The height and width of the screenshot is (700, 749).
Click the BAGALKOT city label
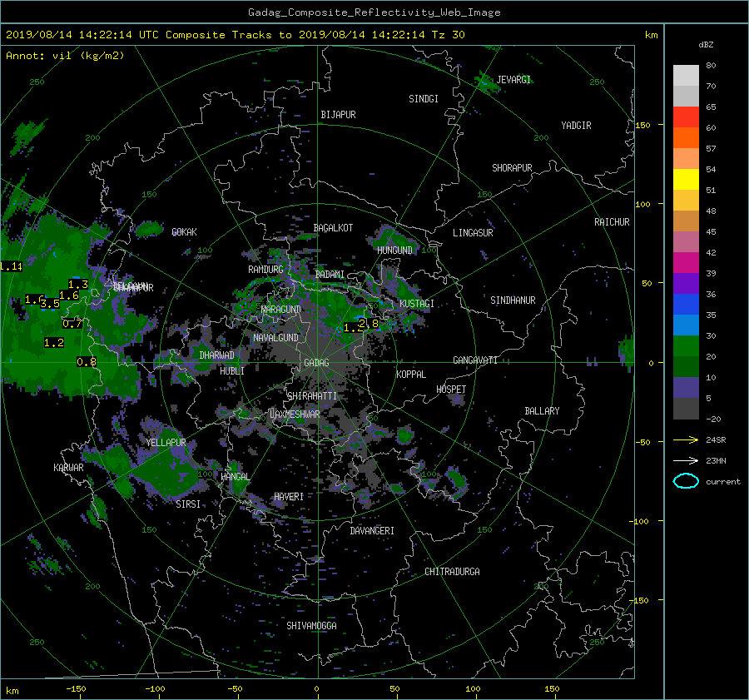[x=333, y=228]
